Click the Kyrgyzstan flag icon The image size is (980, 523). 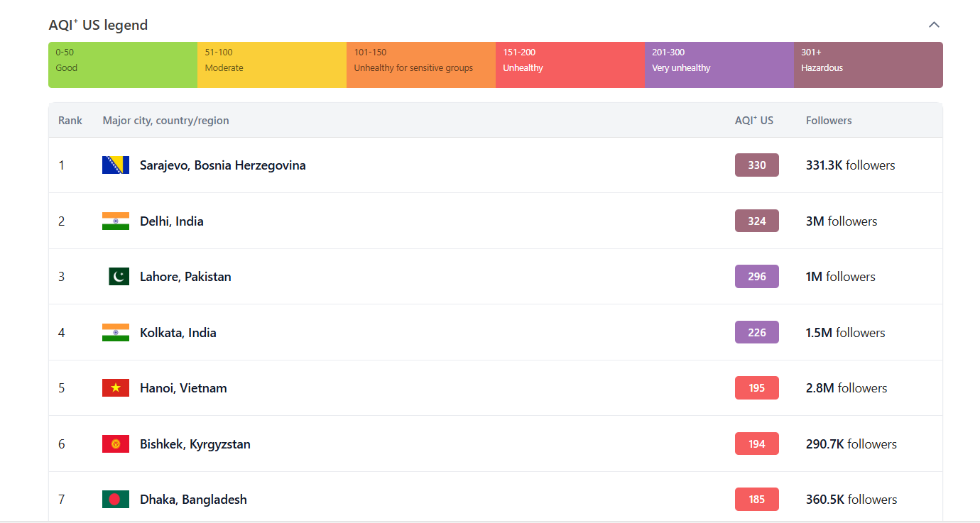115,444
